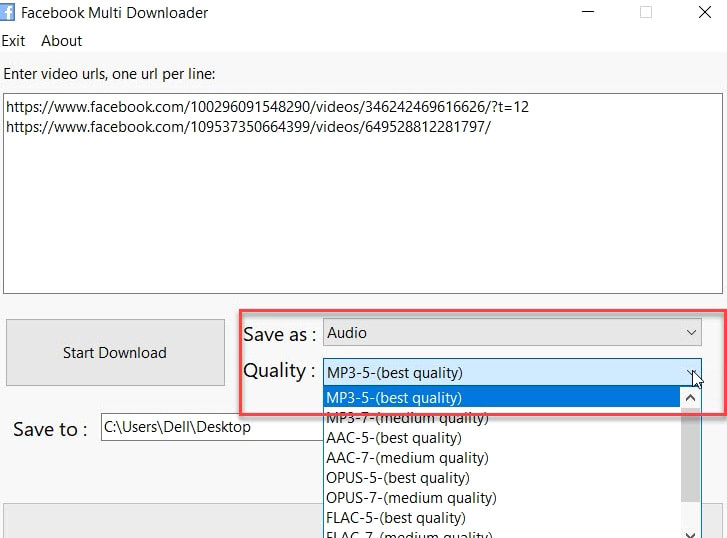Click the quality list scrollbar thumb
Image resolution: width=727 pixels, height=538 pixels.
click(x=690, y=455)
